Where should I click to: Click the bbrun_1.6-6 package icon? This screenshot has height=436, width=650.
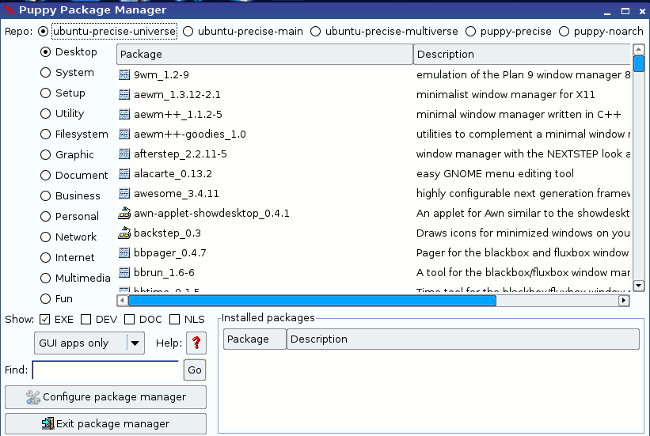(124, 272)
